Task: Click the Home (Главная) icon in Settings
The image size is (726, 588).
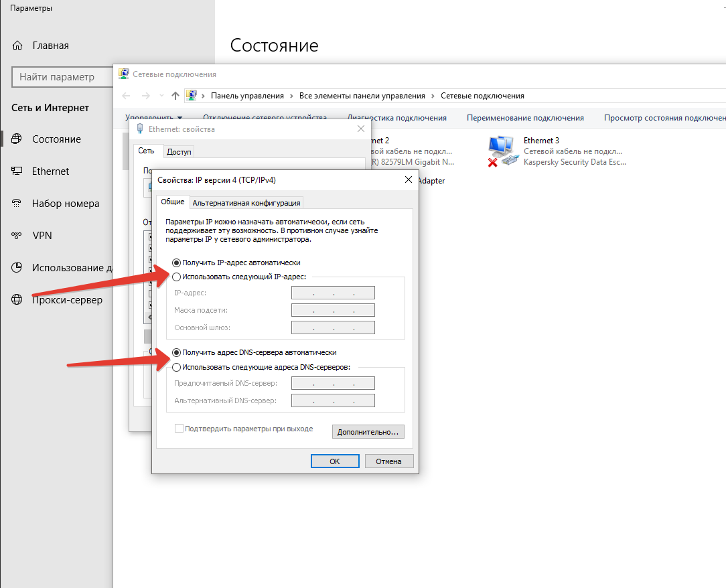Action: pos(17,46)
